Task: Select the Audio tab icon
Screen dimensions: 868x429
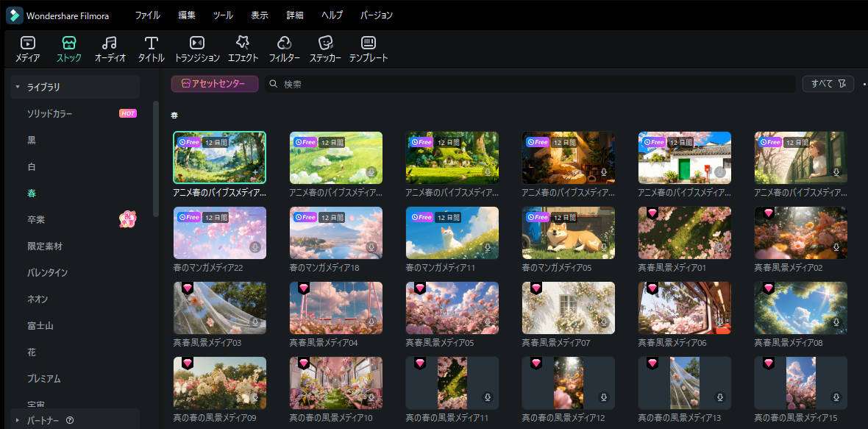Action: pos(110,43)
